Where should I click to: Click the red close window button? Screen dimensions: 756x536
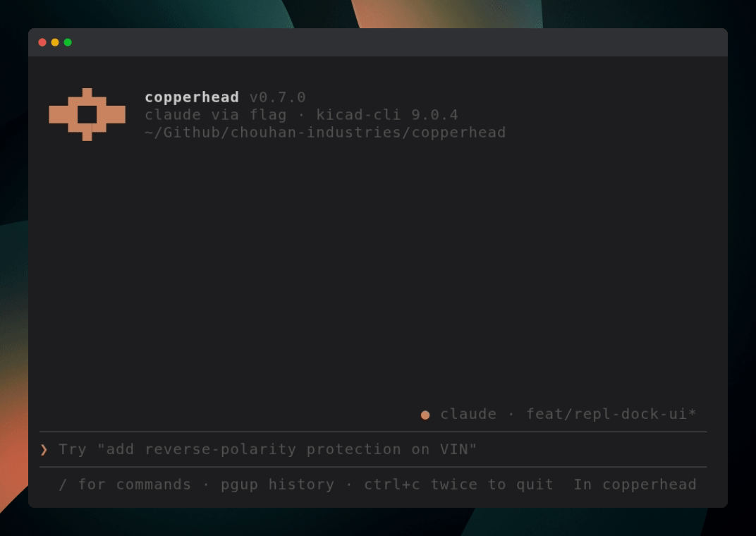(x=42, y=42)
